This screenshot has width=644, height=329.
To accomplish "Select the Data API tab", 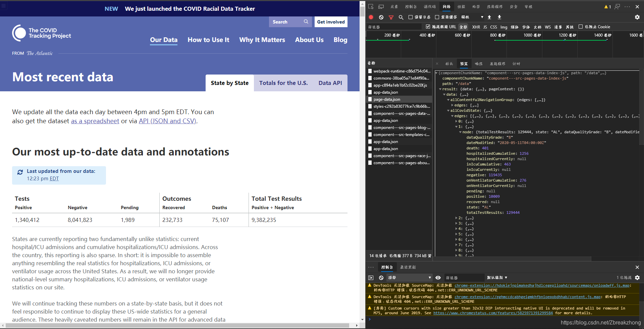I will (x=330, y=83).
